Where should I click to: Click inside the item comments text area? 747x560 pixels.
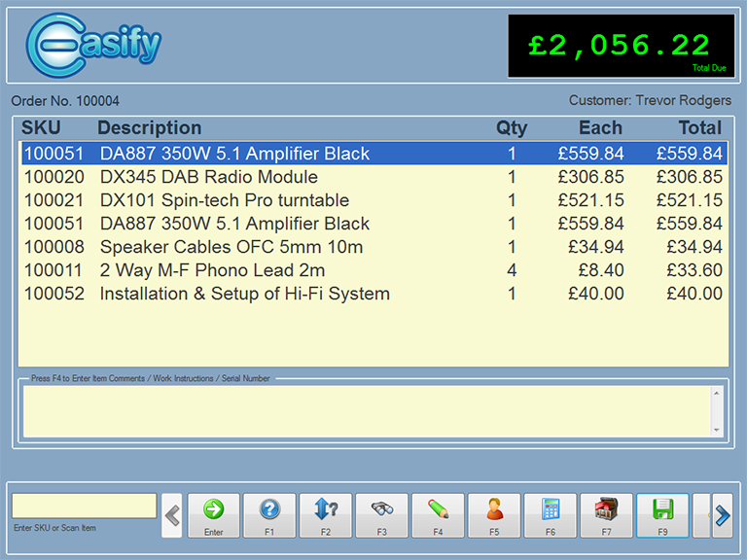[x=366, y=411]
